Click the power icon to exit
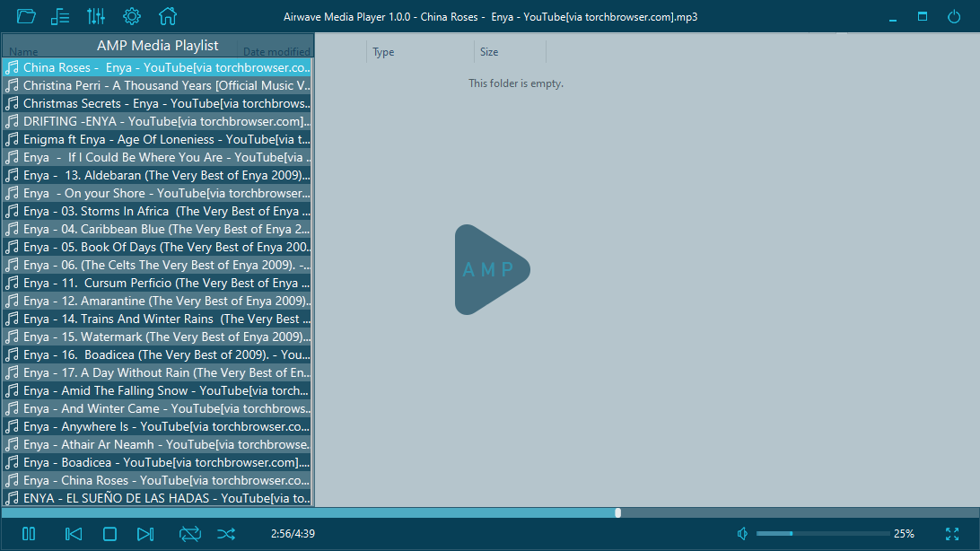This screenshot has height=551, width=980. click(x=954, y=16)
